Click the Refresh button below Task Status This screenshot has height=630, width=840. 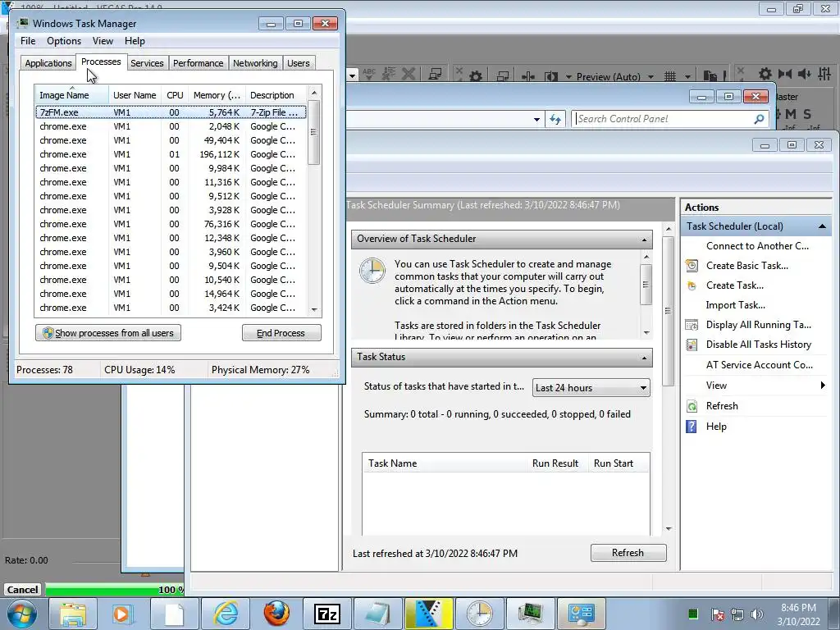pyautogui.click(x=628, y=553)
